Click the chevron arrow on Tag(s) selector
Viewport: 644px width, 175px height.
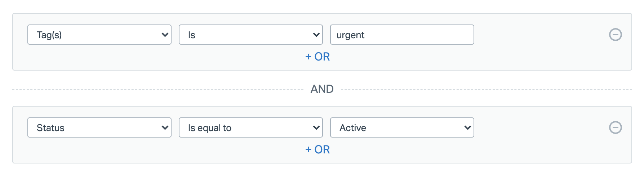(165, 35)
